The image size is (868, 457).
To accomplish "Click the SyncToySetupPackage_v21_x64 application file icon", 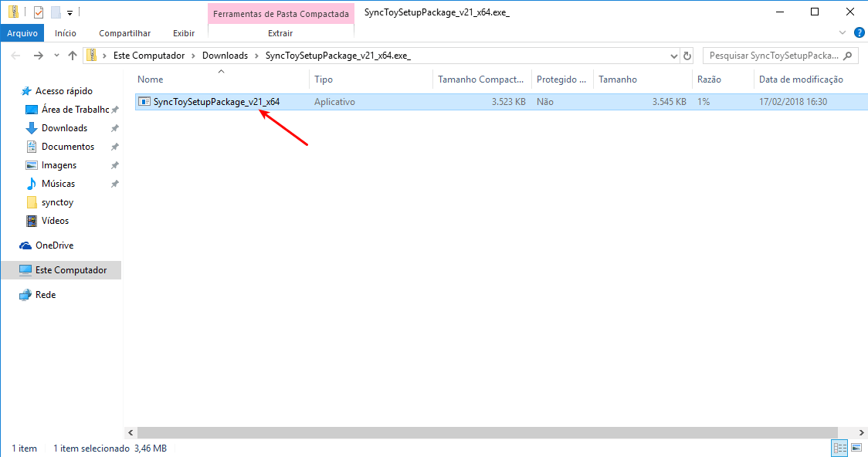I will click(144, 101).
